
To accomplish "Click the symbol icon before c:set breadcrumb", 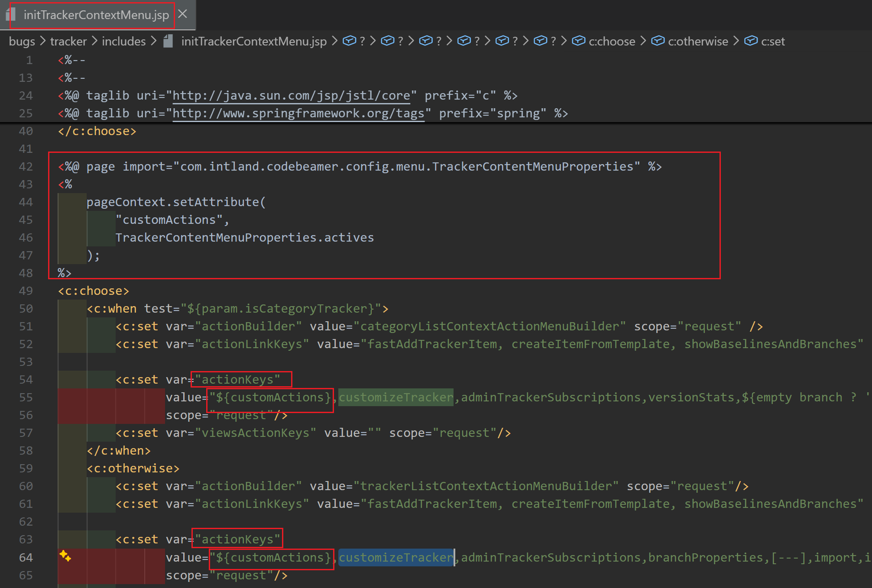I will tap(751, 41).
